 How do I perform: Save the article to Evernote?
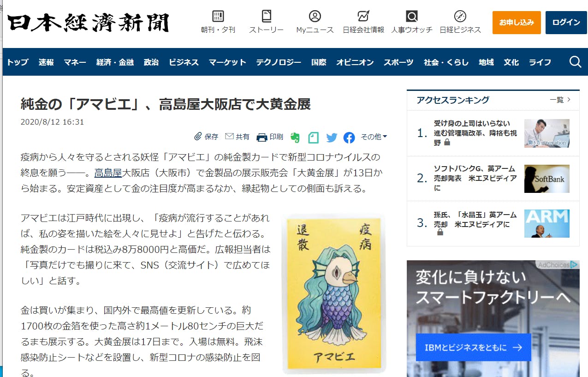[295, 137]
